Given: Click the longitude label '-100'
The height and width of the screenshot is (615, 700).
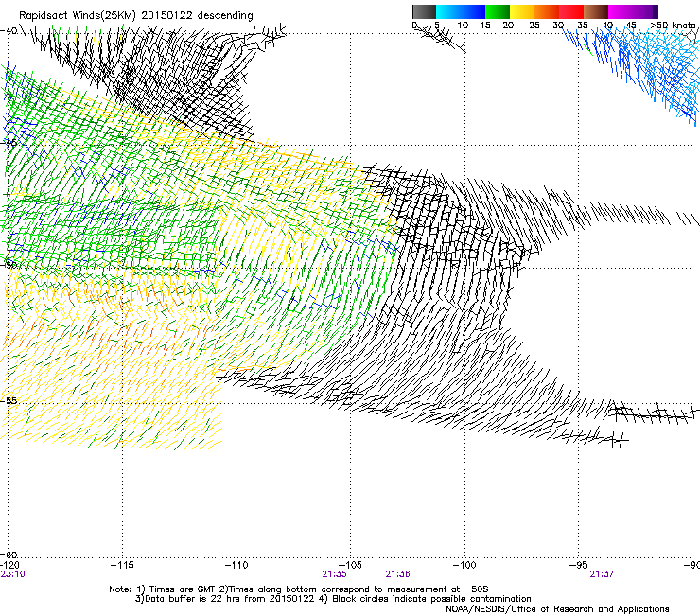Looking at the screenshot, I should 464,565.
